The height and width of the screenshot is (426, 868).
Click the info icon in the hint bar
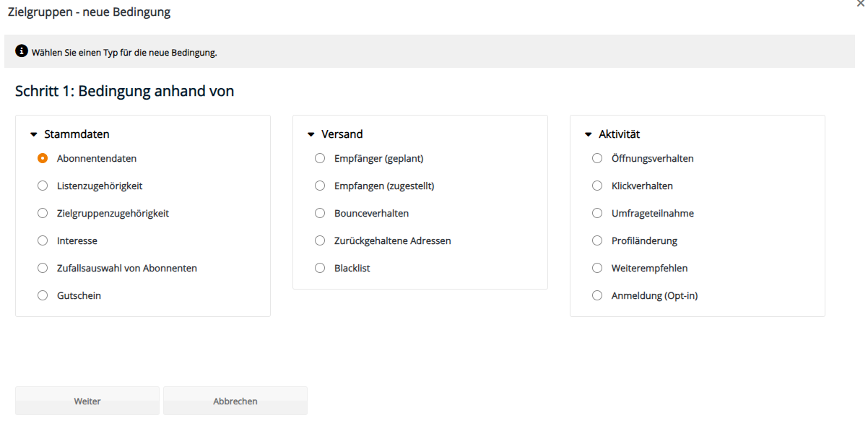[x=22, y=52]
